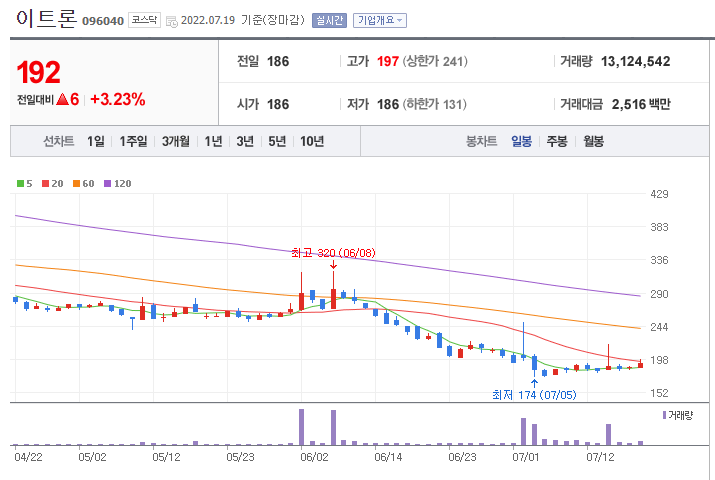This screenshot has height=480, width=715.
Task: Click the purple 120-day moving average swatch
Action: click(x=108, y=184)
